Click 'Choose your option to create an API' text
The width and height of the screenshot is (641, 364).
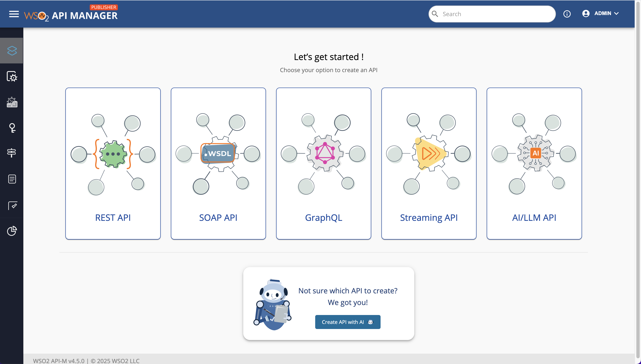(x=328, y=70)
